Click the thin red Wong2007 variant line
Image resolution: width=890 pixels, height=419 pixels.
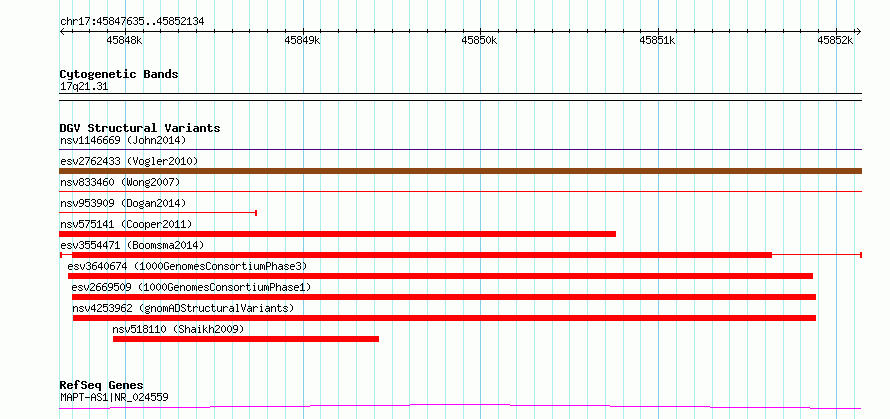(x=460, y=192)
